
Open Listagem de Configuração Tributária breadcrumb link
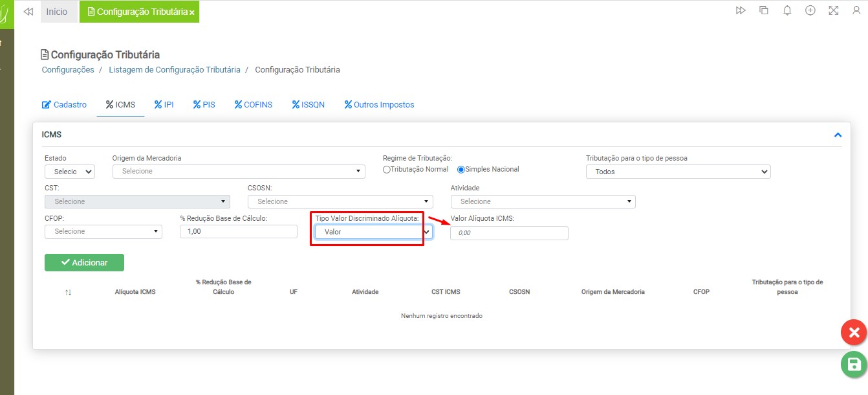click(x=174, y=70)
